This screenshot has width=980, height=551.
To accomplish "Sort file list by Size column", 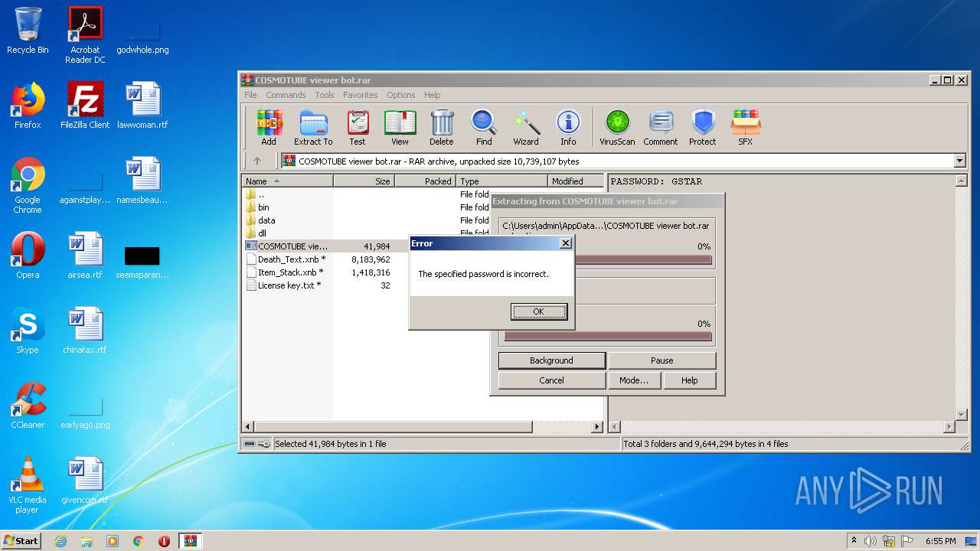I will click(x=364, y=181).
